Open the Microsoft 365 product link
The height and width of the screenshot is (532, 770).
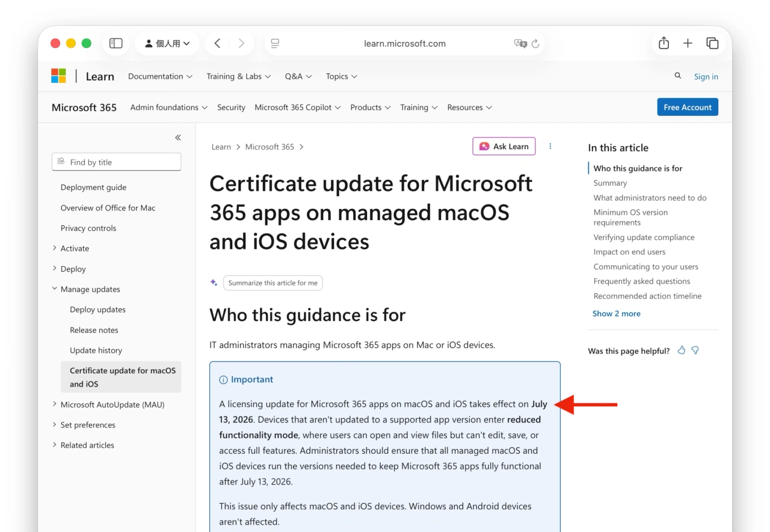pyautogui.click(x=84, y=108)
